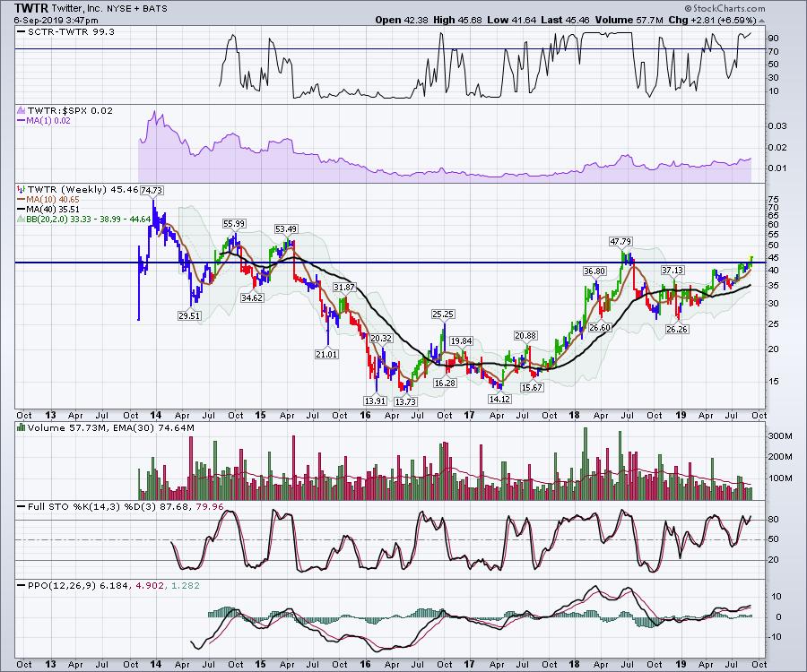Click the volume bars icon in the Volume legend

tap(22, 427)
